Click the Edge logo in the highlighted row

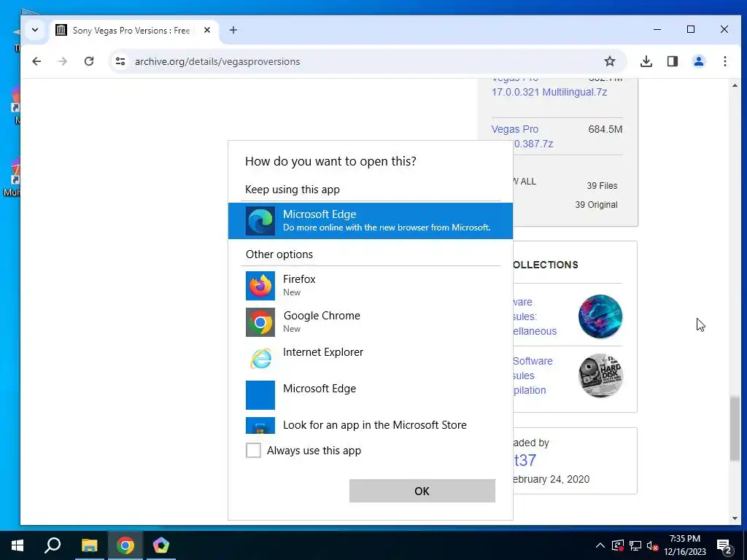260,221
